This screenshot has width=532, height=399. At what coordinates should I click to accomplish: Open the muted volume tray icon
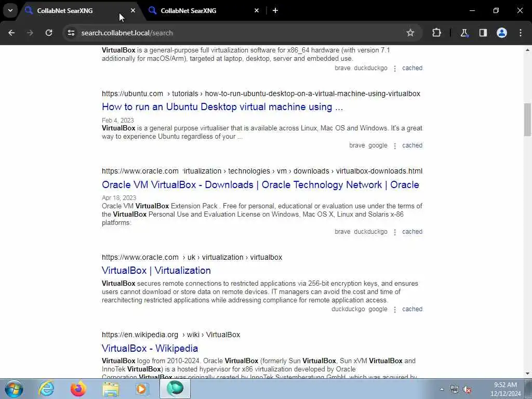tap(468, 390)
